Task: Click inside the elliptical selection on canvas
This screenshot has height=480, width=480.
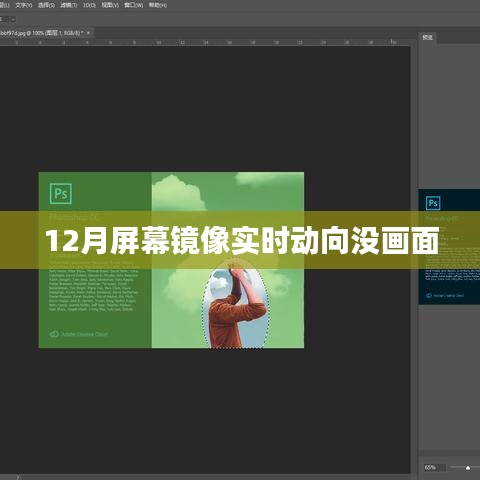Action: point(236,303)
